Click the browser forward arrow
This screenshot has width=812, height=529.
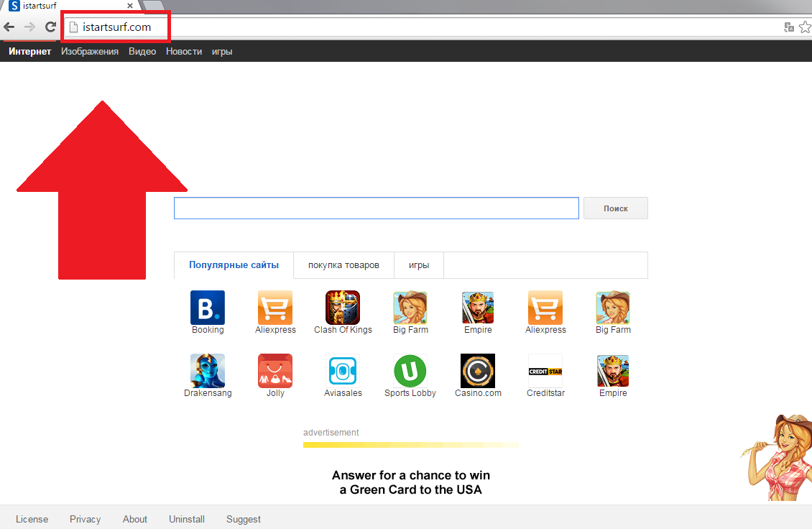pyautogui.click(x=30, y=27)
